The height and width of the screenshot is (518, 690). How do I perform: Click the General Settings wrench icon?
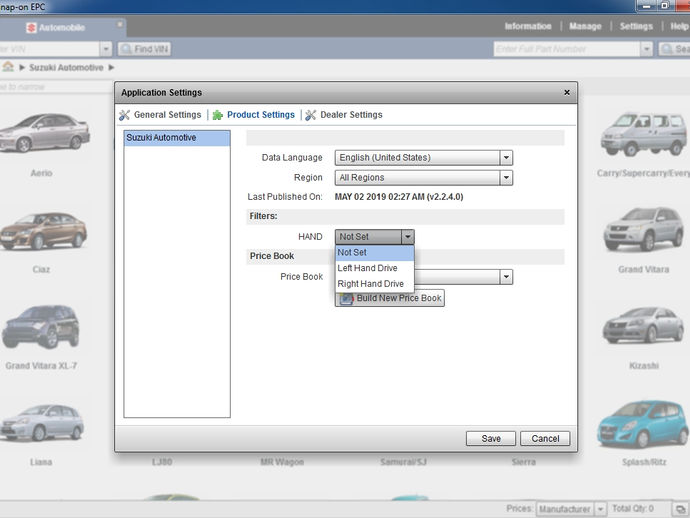(x=125, y=115)
